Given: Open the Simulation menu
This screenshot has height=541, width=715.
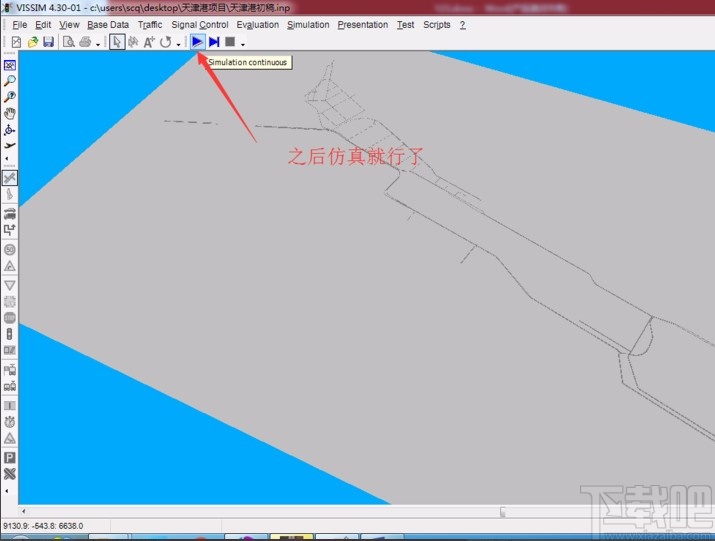Looking at the screenshot, I should coord(308,25).
